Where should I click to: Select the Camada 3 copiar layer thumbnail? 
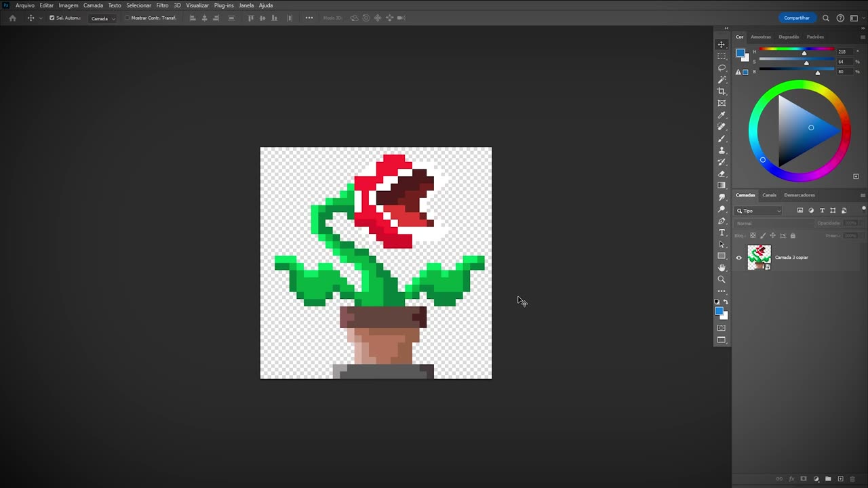759,258
